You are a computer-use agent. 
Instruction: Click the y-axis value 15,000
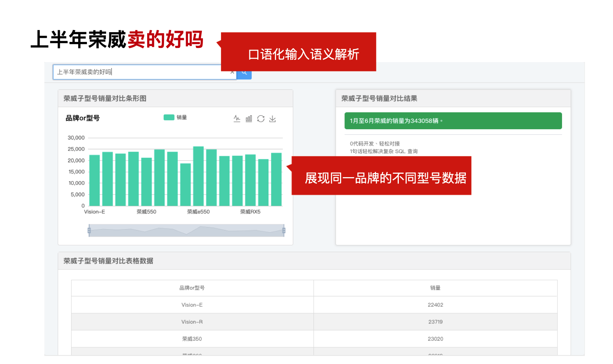(76, 172)
